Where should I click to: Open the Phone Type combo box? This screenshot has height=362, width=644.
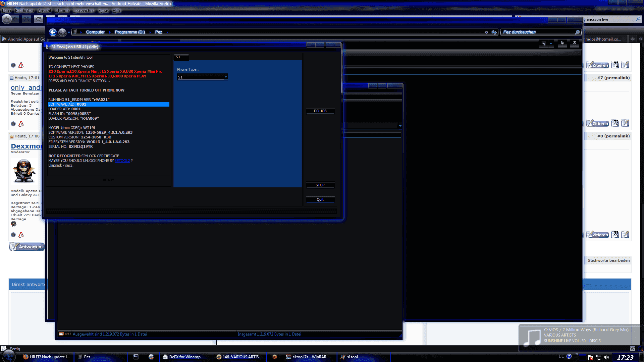coord(202,77)
